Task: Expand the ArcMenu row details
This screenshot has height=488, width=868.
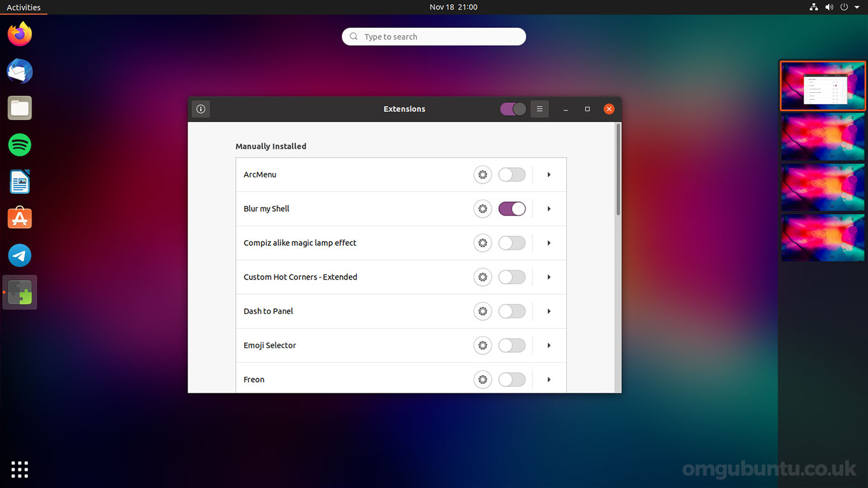Action: (x=549, y=175)
